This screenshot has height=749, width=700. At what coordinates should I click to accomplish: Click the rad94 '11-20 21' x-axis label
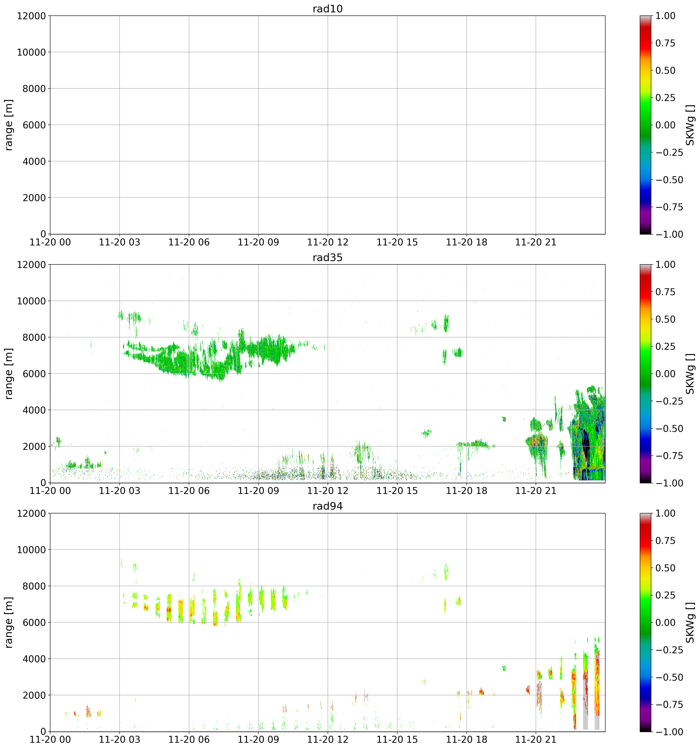point(536,740)
